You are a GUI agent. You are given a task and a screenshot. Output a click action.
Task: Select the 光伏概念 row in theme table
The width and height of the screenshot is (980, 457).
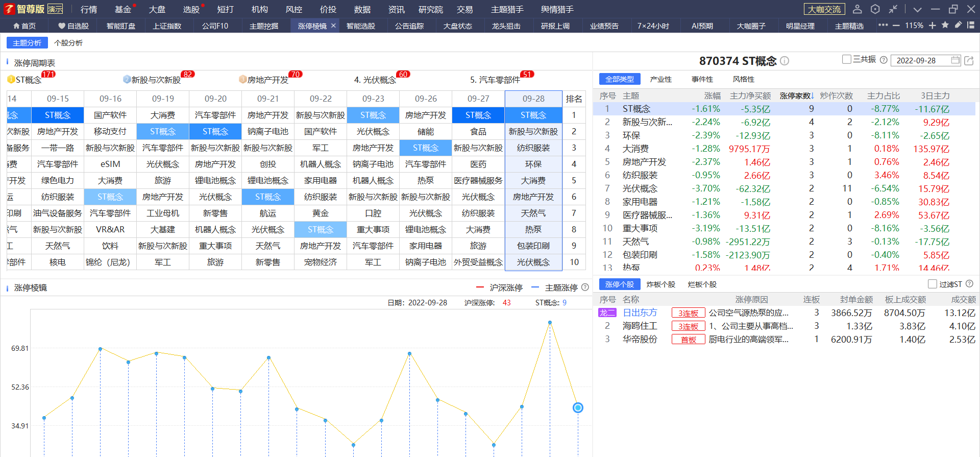pyautogui.click(x=784, y=188)
